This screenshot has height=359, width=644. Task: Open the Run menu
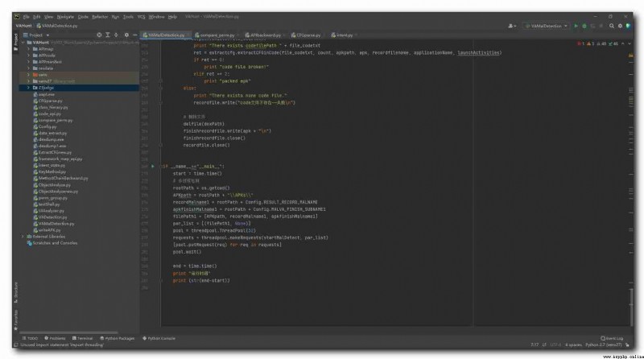(x=115, y=17)
